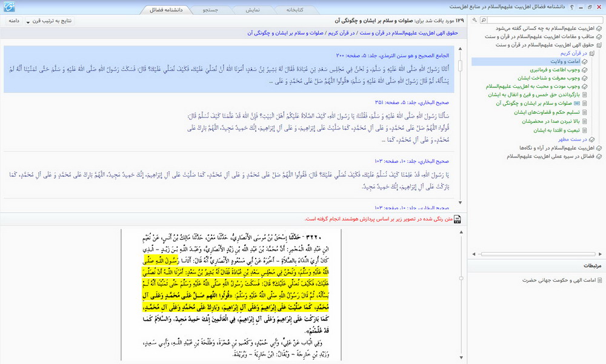Click book icon of وجوب اطاعت و فرمانبری
This screenshot has height=364, width=606.
(x=585, y=70)
